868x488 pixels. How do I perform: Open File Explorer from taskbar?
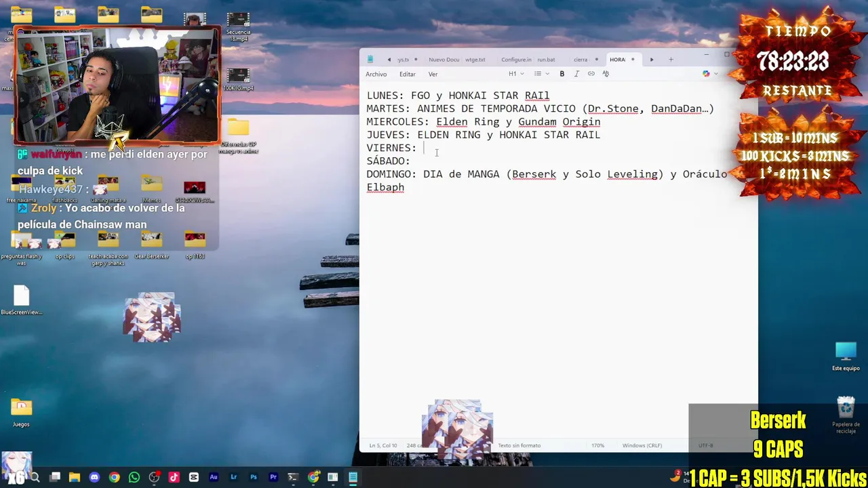click(75, 477)
